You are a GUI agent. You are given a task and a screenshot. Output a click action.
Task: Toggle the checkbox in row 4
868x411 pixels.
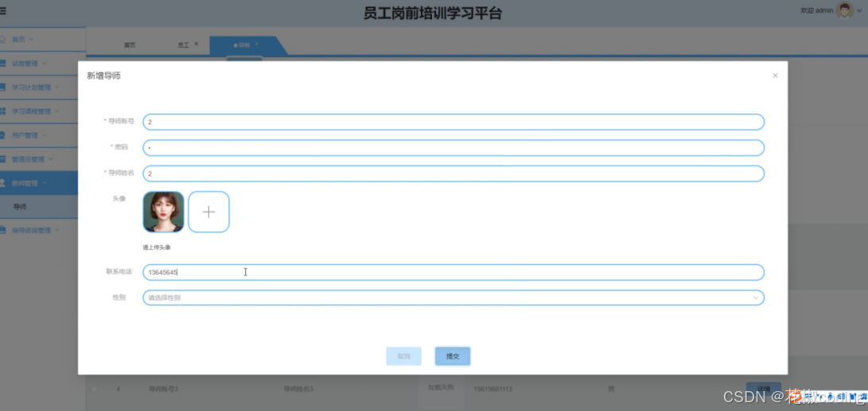[x=94, y=389]
